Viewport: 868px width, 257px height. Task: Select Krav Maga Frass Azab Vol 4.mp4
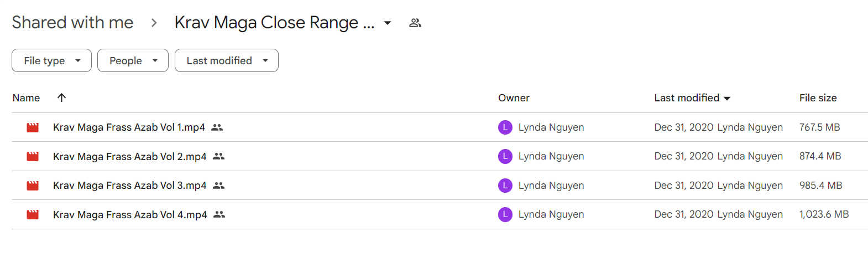pyautogui.click(x=130, y=214)
